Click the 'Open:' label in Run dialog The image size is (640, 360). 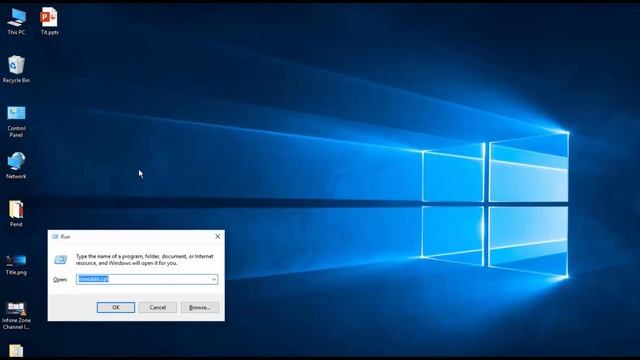click(60, 280)
